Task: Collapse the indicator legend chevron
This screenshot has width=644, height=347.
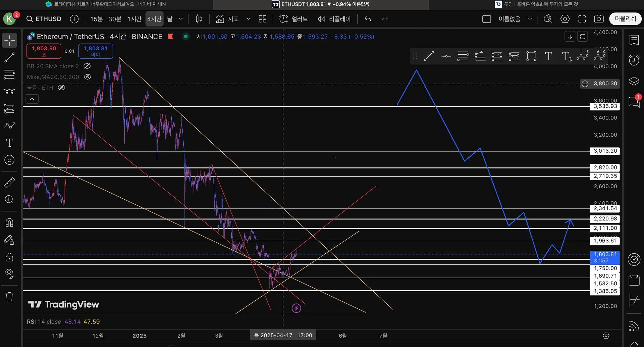Action: [32, 99]
